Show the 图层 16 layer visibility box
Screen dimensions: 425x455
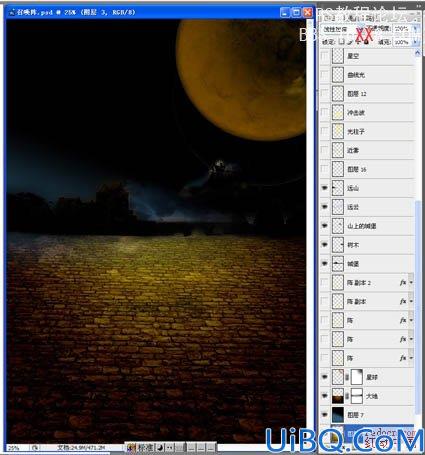click(x=324, y=169)
